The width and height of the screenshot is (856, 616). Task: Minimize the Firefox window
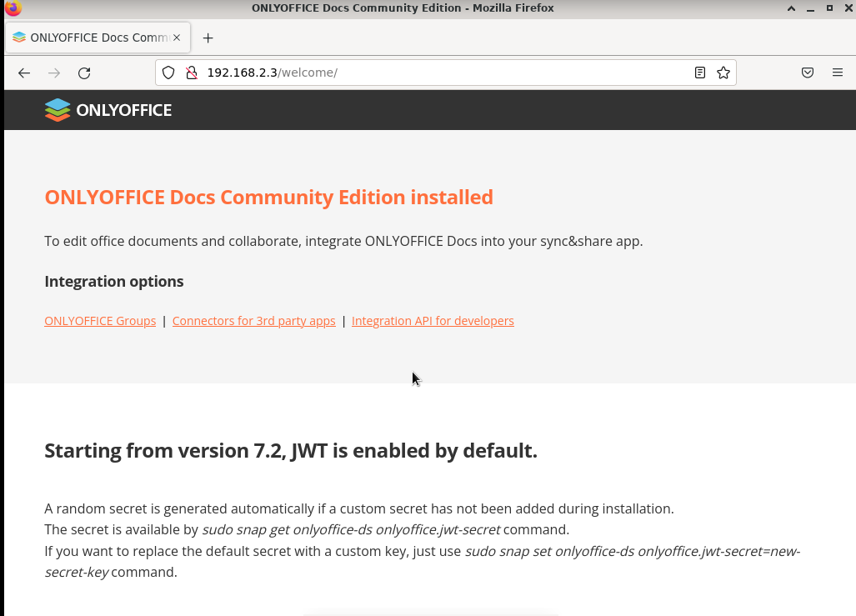811,8
